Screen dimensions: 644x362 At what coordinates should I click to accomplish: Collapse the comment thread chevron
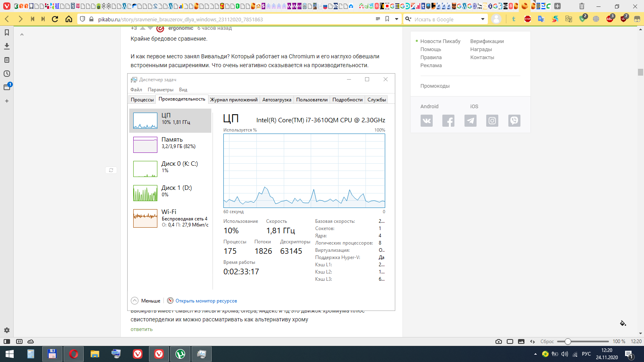pos(22,35)
